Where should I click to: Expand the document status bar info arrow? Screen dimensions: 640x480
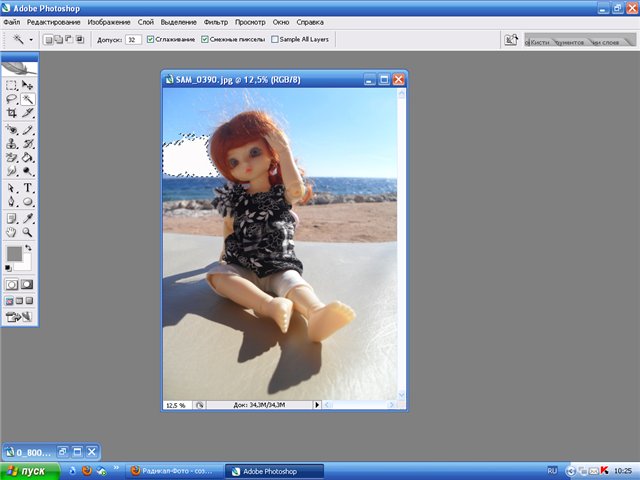pos(317,405)
